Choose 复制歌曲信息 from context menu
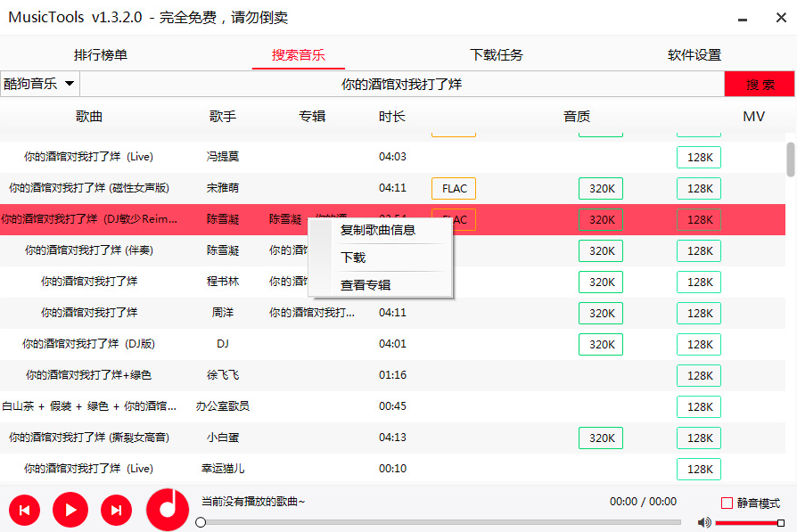This screenshot has width=797, height=532. pyautogui.click(x=378, y=230)
